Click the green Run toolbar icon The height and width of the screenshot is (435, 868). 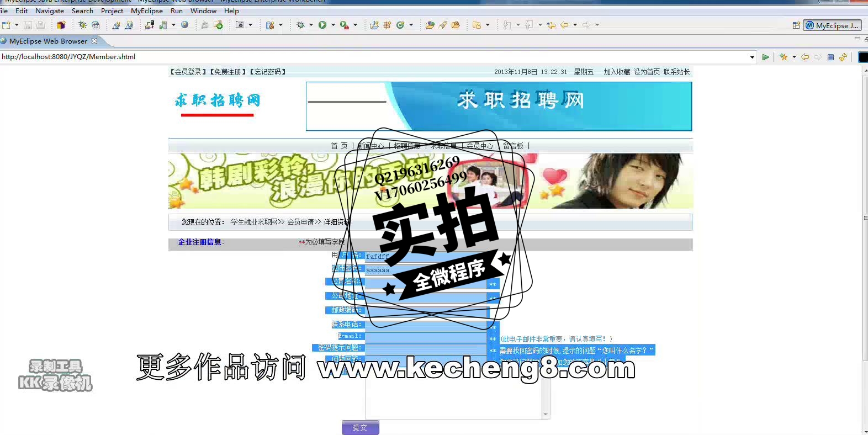pyautogui.click(x=322, y=25)
